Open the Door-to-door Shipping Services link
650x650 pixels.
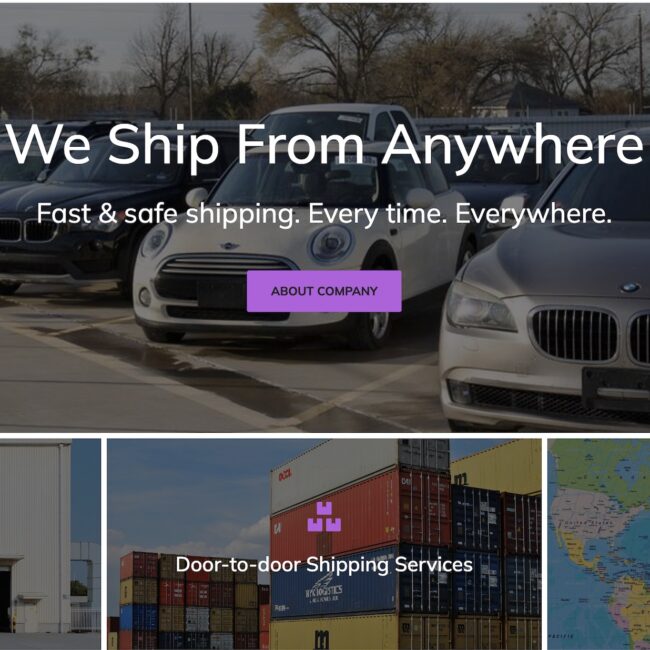coord(324,564)
